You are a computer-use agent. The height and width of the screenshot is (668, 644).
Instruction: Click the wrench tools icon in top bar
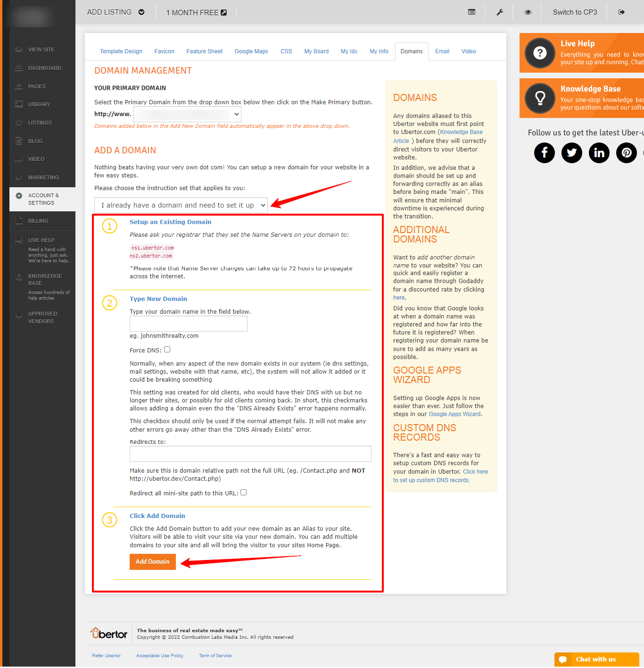500,12
